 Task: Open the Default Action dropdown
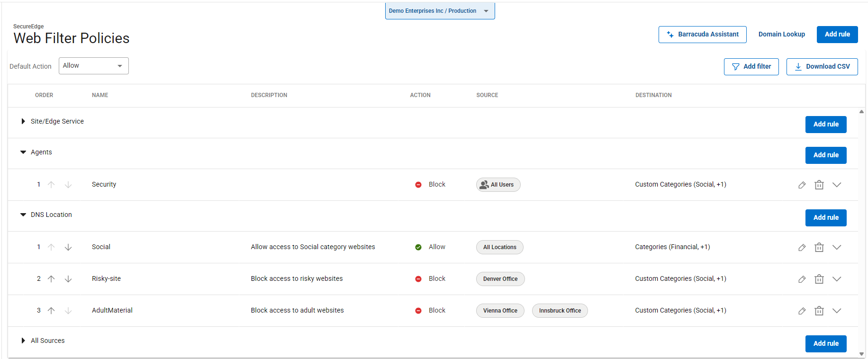pyautogui.click(x=93, y=66)
